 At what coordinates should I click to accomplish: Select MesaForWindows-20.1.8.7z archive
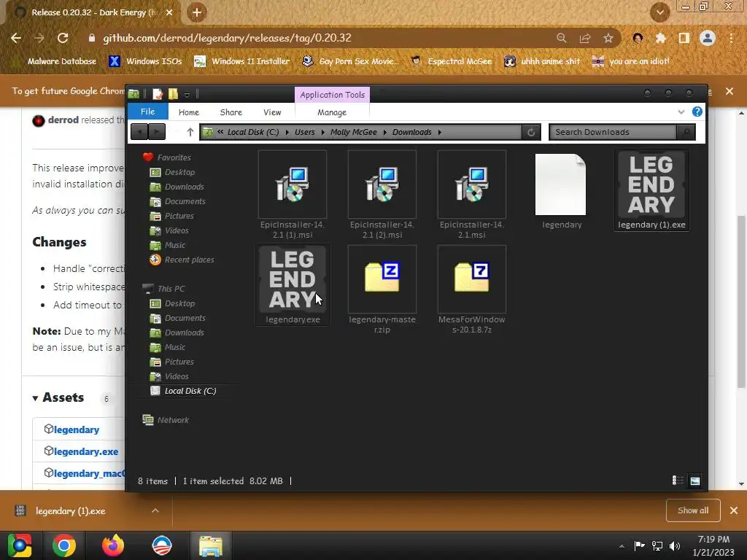pos(472,289)
